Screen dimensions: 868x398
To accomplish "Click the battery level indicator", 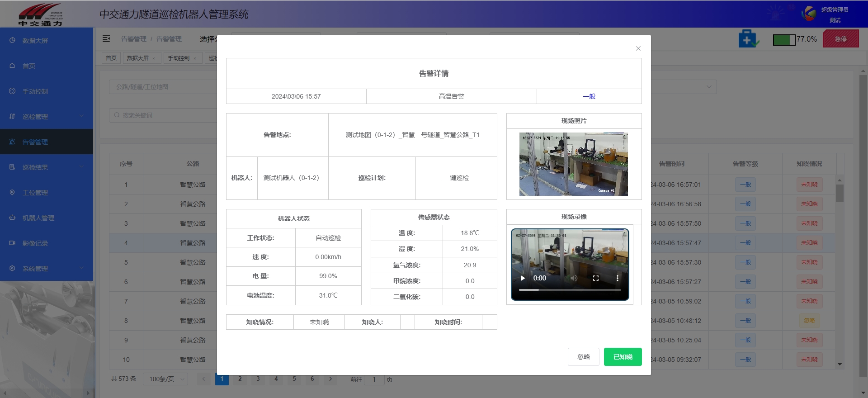I will pyautogui.click(x=784, y=40).
